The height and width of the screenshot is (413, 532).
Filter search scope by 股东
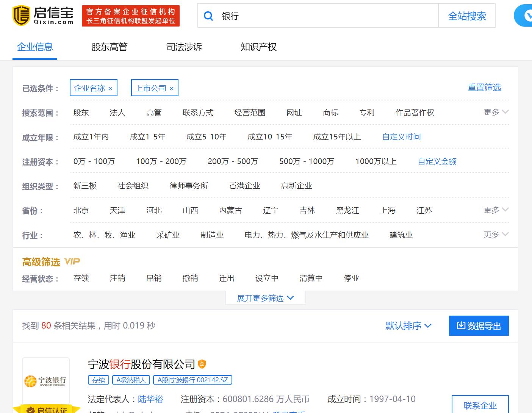click(x=81, y=113)
